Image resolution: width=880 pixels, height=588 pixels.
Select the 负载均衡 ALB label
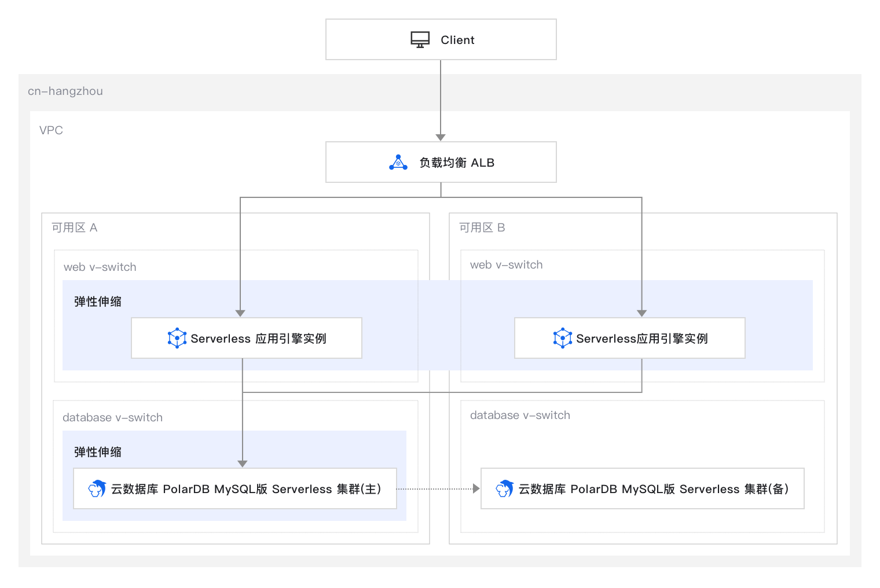pyautogui.click(x=457, y=163)
